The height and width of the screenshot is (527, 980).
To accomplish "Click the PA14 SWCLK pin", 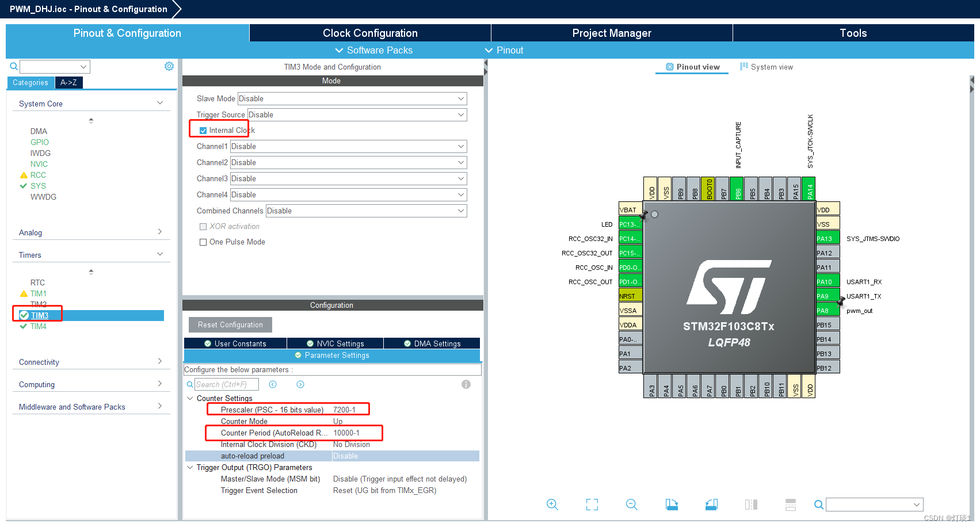I will [809, 188].
